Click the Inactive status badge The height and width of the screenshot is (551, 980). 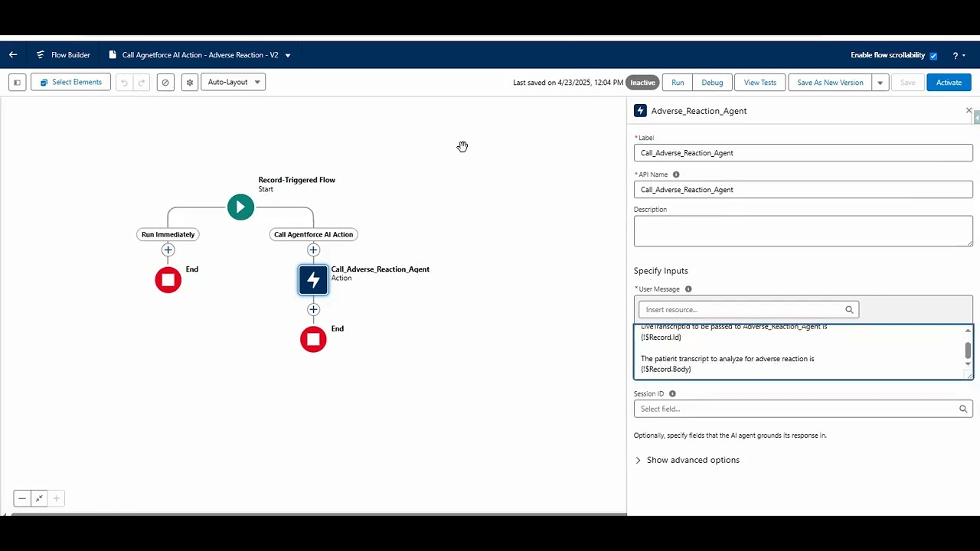(642, 83)
